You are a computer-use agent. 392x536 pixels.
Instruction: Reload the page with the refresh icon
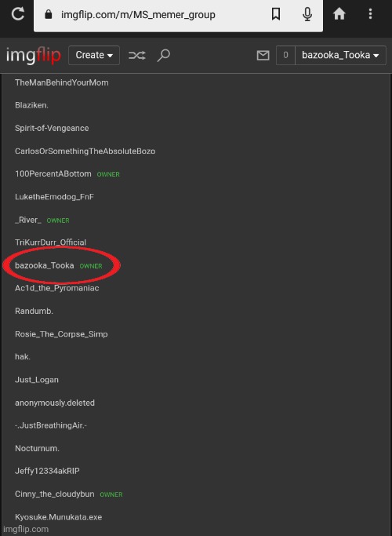point(17,14)
